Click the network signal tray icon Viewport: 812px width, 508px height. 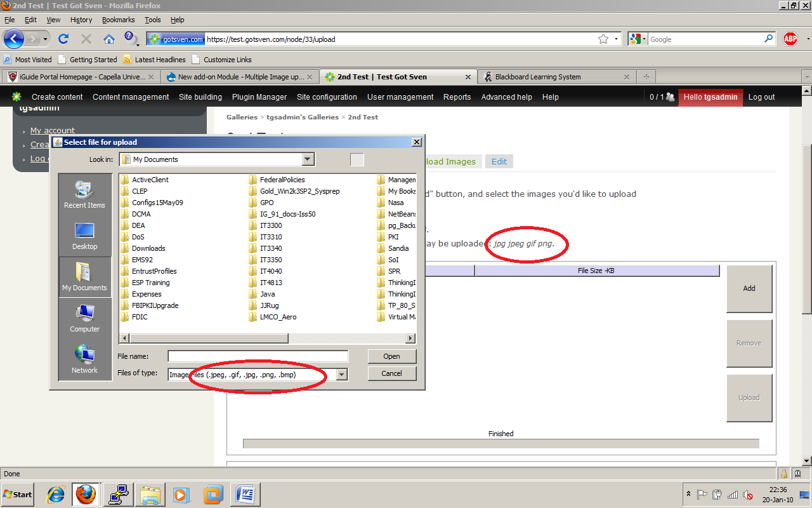click(733, 495)
